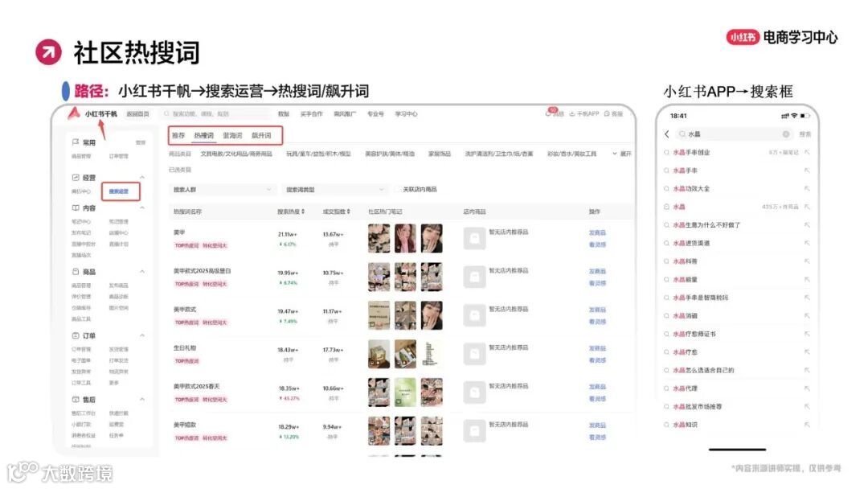
Task: Open 搜索运营 in the 经营 sidebar
Action: click(x=118, y=191)
